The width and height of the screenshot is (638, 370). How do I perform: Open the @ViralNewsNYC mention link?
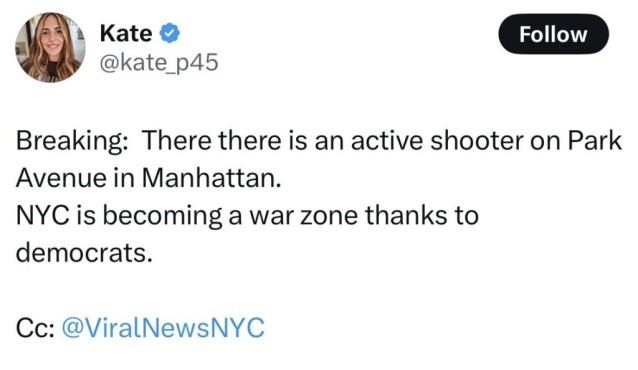(x=163, y=327)
